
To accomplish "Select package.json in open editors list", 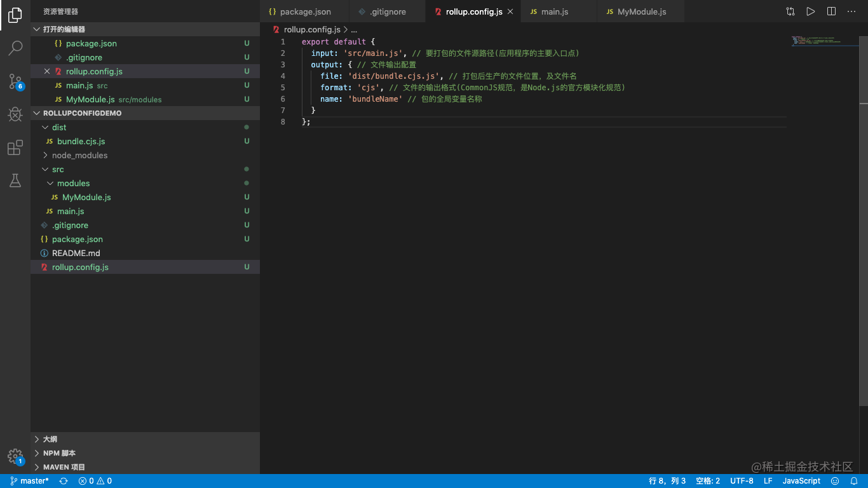I will [x=145, y=43].
